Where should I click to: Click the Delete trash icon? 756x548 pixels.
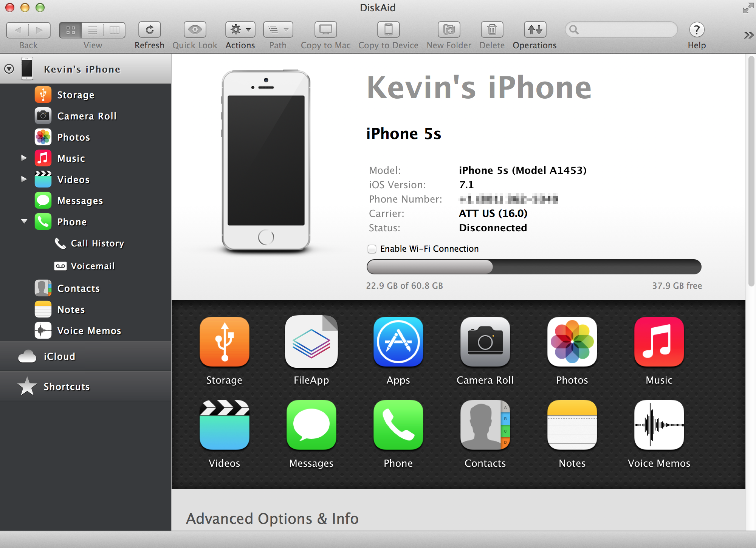[492, 30]
